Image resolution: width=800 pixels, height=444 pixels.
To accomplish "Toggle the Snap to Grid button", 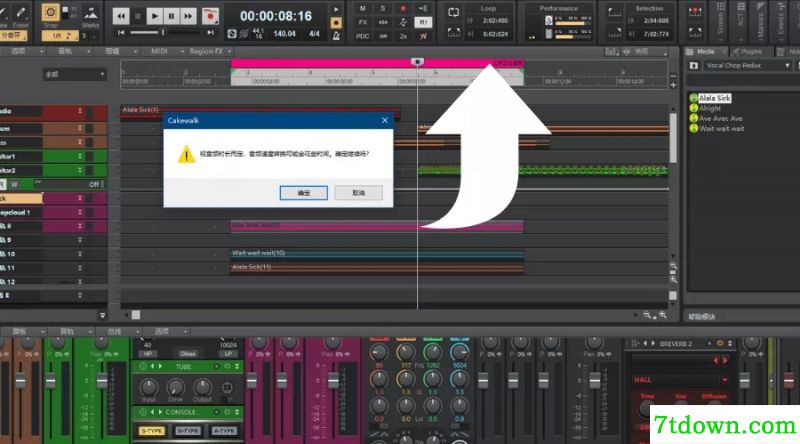I will click(50, 13).
